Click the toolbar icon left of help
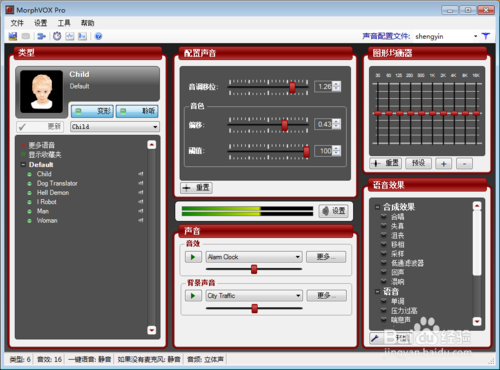The height and width of the screenshot is (370, 500). click(x=82, y=36)
